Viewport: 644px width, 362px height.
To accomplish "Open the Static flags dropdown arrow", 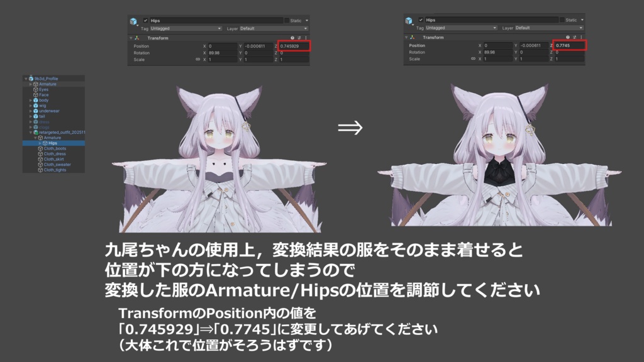I will 306,21.
